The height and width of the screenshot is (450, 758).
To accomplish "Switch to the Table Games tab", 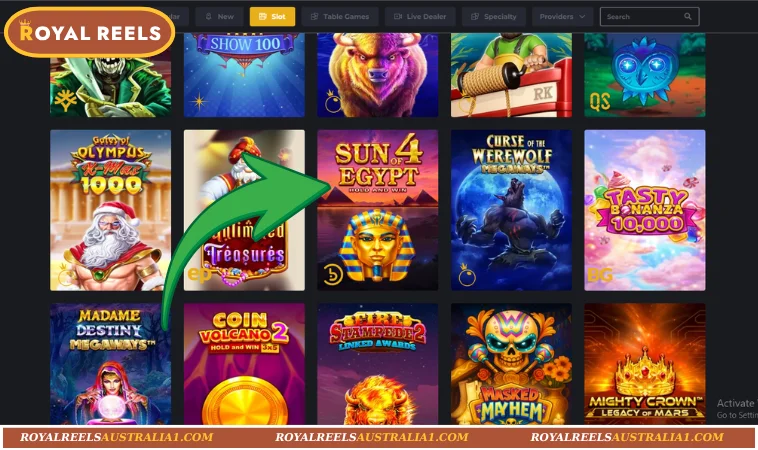I will click(340, 16).
